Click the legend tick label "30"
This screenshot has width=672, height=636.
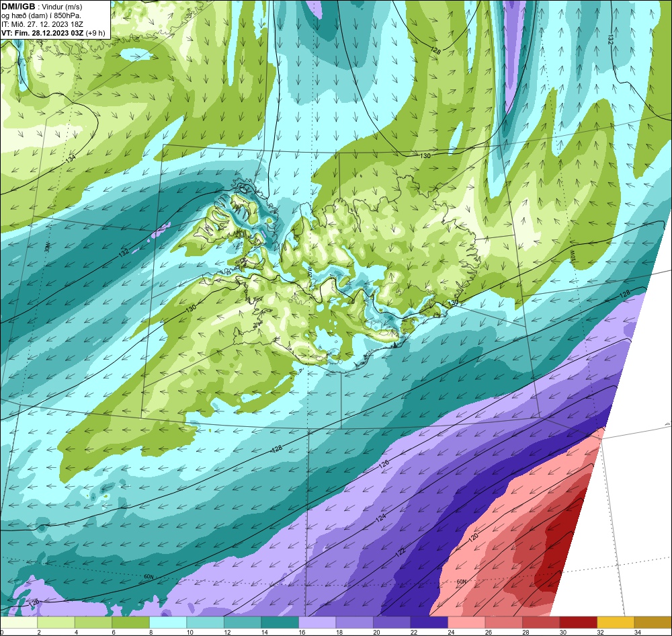pyautogui.click(x=562, y=632)
